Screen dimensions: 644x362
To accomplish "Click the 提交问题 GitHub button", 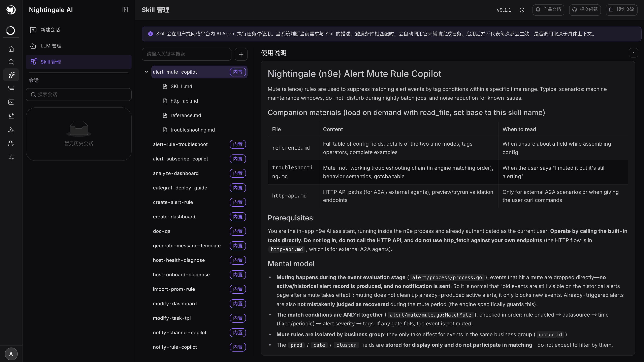I will tap(585, 10).
